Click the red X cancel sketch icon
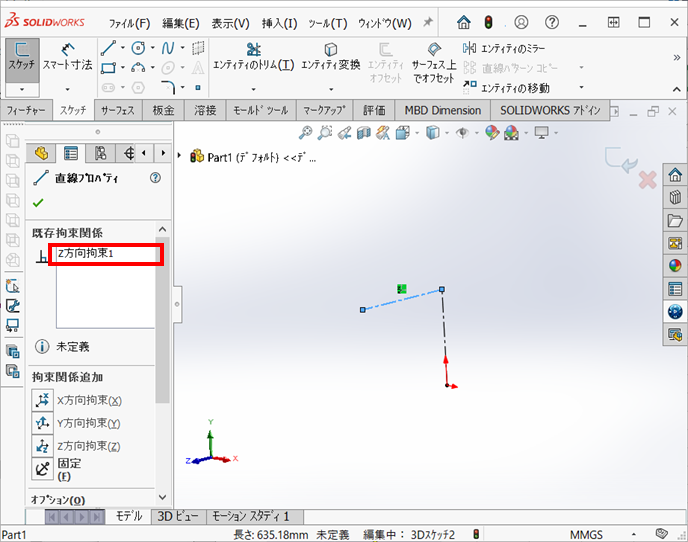Screen dimensions: 688x542 point(647,179)
